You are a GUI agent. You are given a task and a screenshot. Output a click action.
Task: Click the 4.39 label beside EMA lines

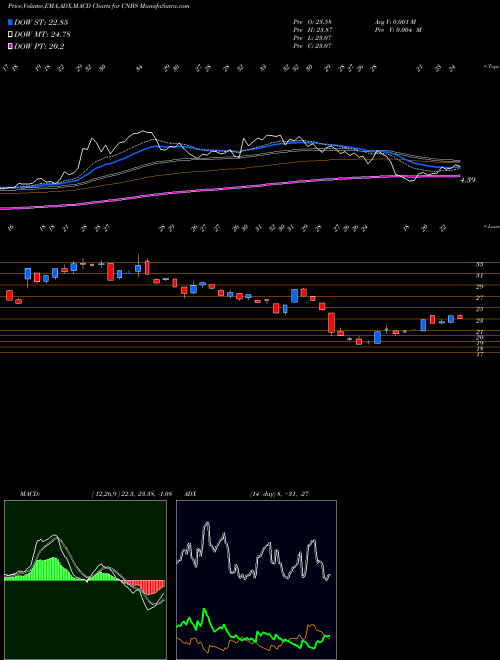[468, 180]
